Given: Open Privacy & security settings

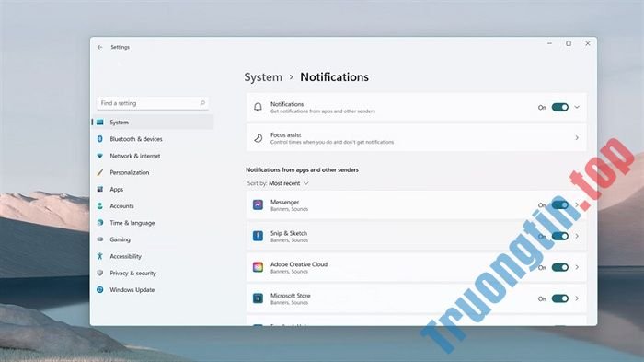Looking at the screenshot, I should 153,273.
